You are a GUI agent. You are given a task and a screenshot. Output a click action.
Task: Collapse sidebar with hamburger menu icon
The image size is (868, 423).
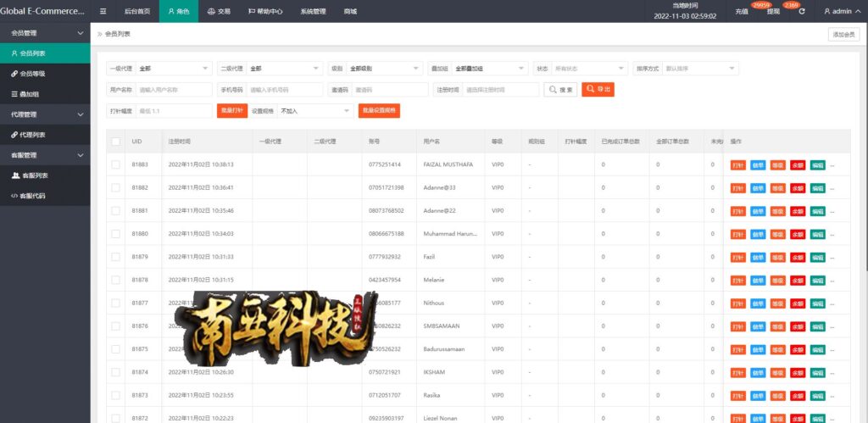coord(103,11)
